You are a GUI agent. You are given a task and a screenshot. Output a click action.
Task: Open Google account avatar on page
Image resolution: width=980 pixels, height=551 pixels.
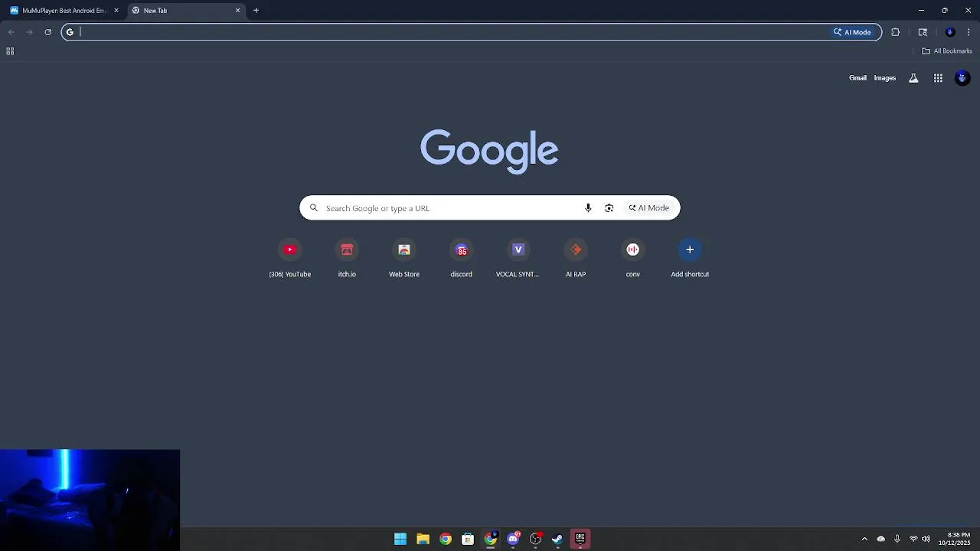pos(962,78)
